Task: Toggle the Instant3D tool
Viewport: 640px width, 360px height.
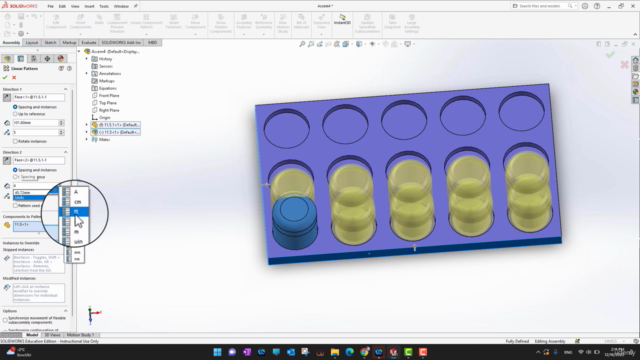Action: coord(342,19)
